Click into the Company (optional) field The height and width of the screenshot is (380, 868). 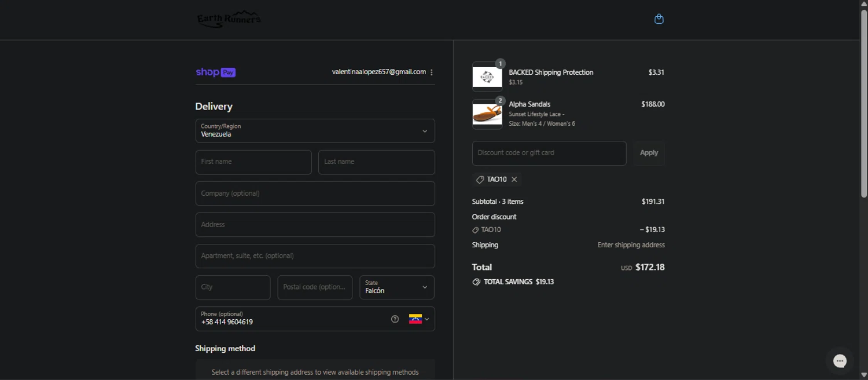pos(315,193)
